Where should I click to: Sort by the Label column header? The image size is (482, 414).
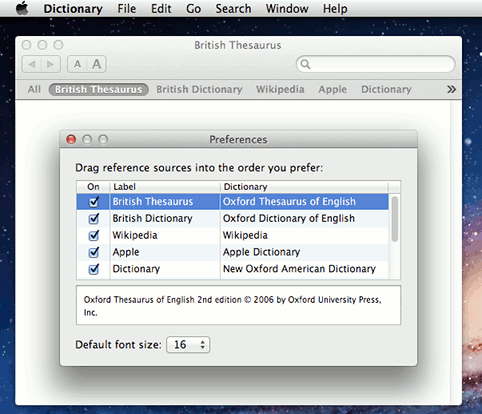165,187
